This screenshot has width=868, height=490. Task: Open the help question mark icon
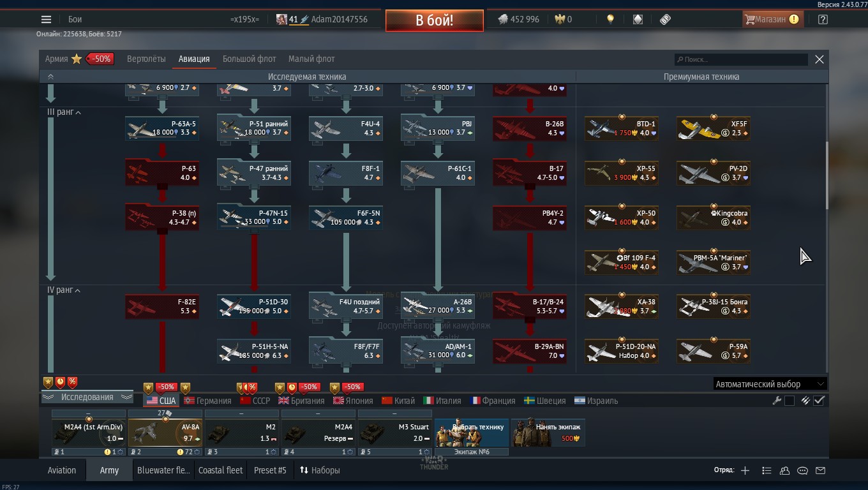tap(823, 20)
